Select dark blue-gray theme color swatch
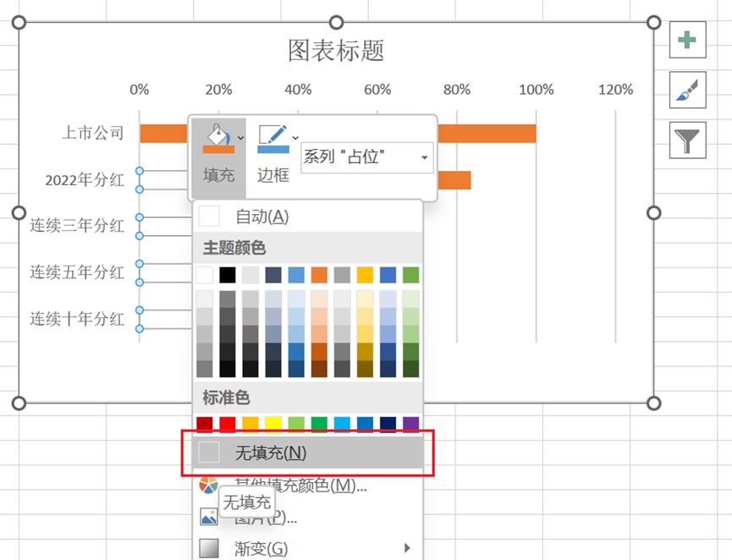 tap(273, 275)
